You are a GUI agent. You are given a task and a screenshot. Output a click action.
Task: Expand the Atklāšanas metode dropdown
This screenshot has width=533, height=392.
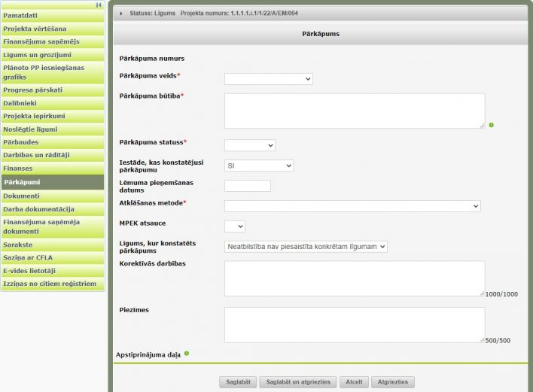tap(352, 205)
